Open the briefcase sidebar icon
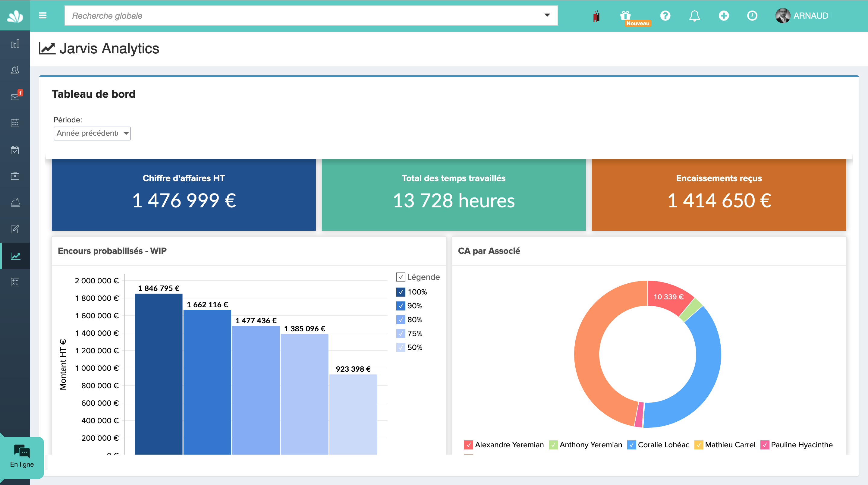This screenshot has height=485, width=868. (15, 176)
